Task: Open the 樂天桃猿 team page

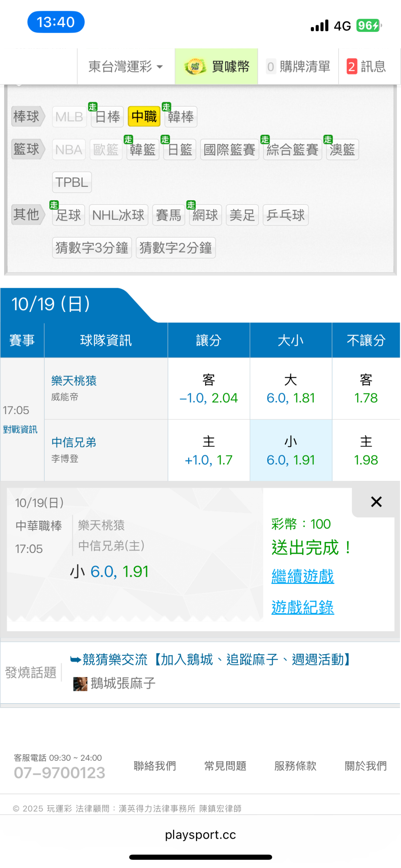Action: click(74, 381)
